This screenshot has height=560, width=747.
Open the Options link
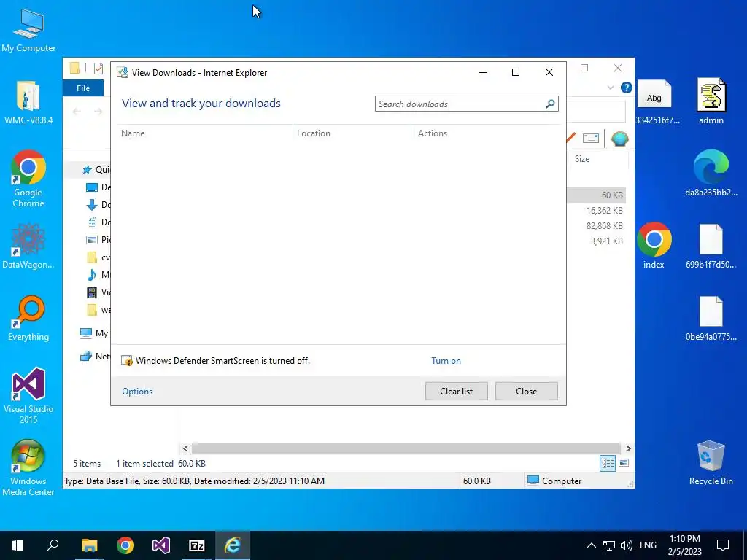point(137,392)
